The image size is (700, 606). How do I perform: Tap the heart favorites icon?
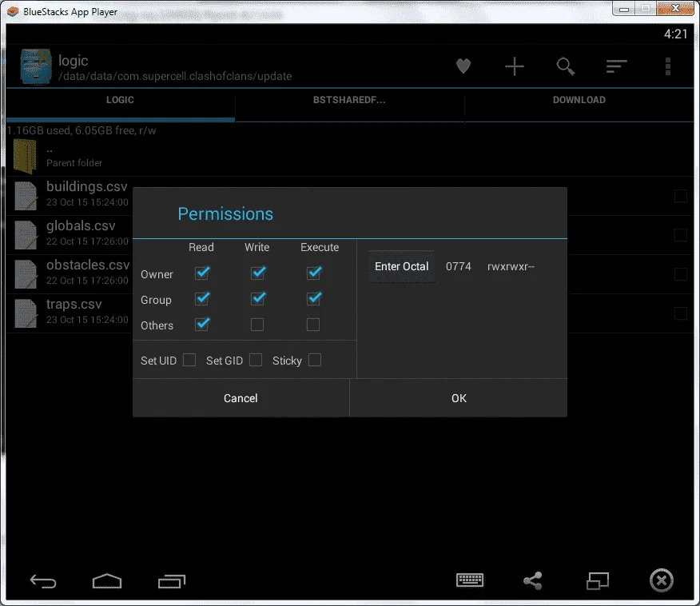(x=463, y=66)
